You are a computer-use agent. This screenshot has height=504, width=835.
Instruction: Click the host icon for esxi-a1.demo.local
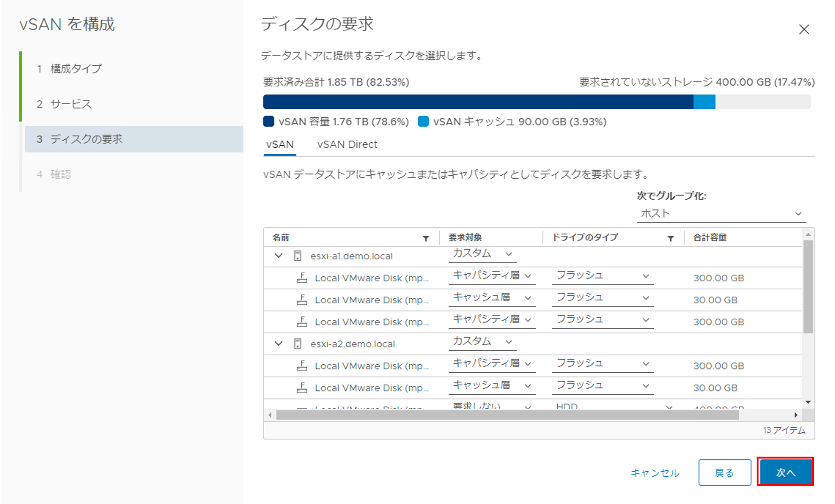[x=297, y=256]
